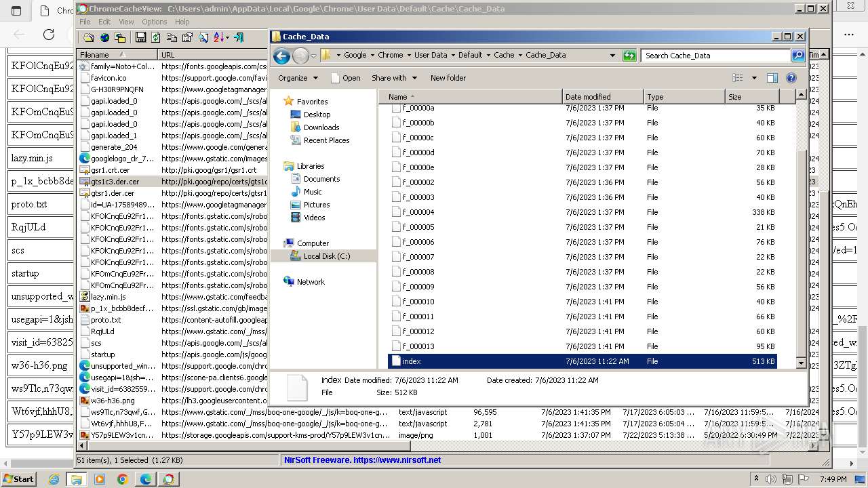This screenshot has height=488, width=868.
Task: Select gts1c3.der.cer row in ChromeCacheView
Action: click(x=173, y=182)
